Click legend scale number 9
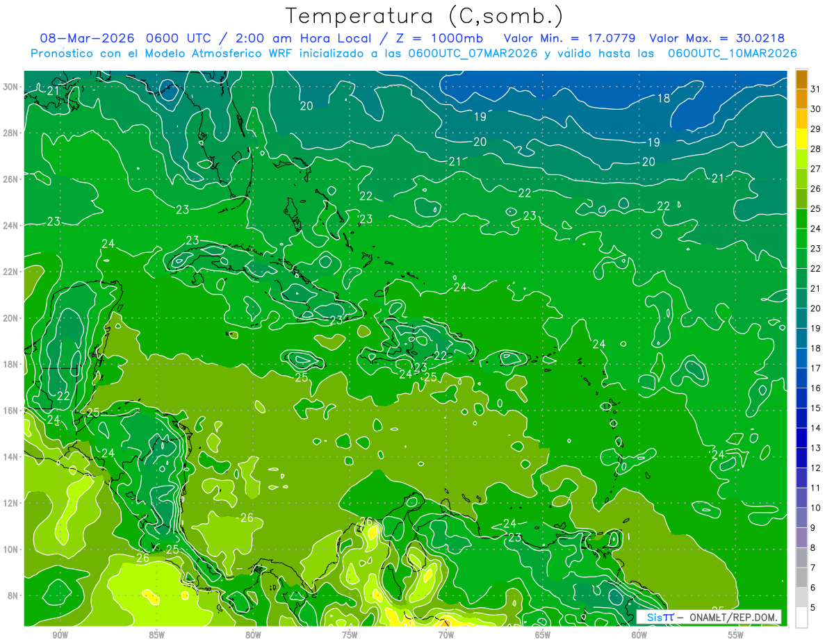Screen dimensions: 834x644 813,528
